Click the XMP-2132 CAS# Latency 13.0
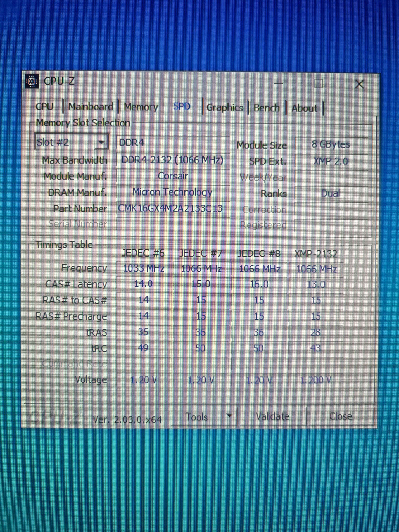Image resolution: width=399 pixels, height=532 pixels. (x=316, y=284)
